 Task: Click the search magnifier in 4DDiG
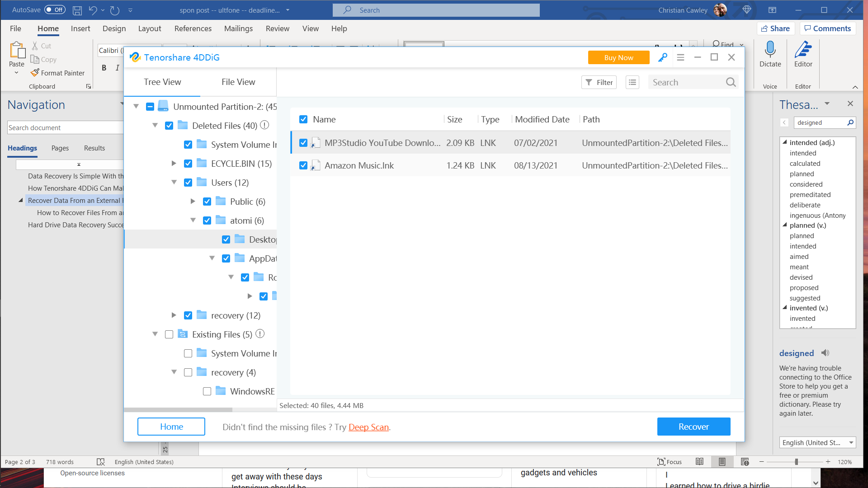731,82
